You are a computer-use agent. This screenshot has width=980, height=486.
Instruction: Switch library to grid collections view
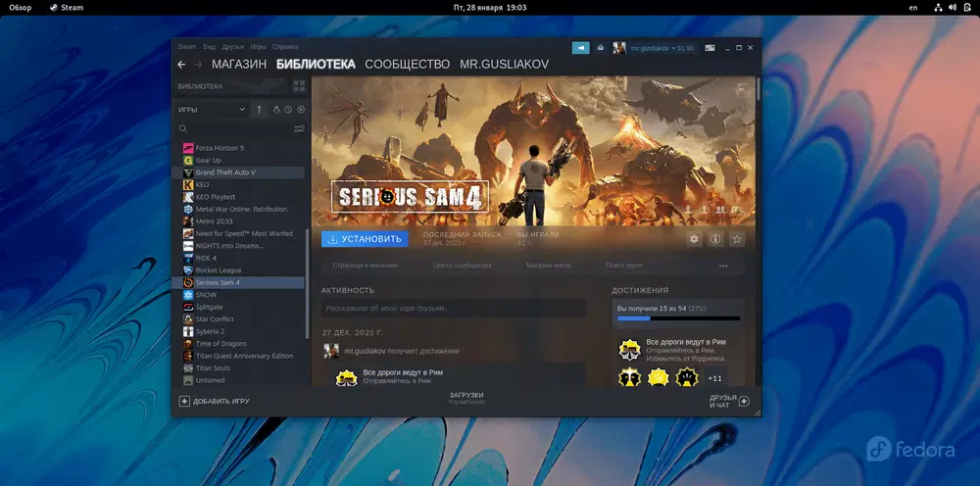pyautogui.click(x=299, y=86)
